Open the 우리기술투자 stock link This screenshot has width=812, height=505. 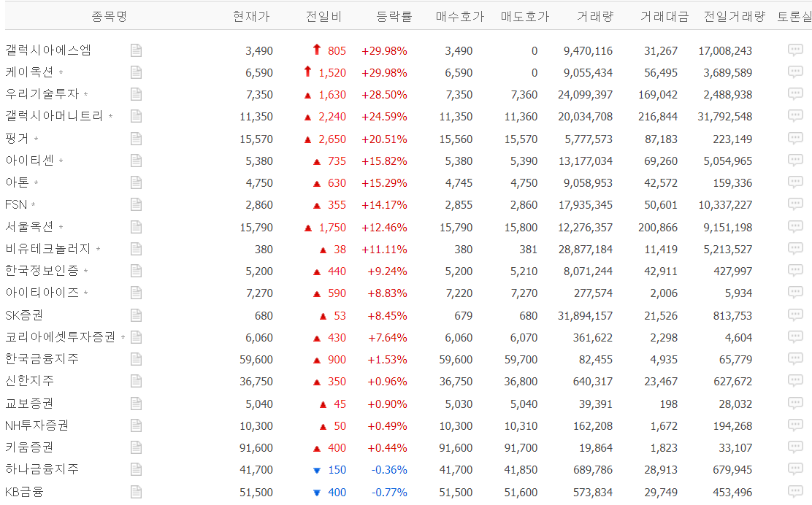click(42, 94)
